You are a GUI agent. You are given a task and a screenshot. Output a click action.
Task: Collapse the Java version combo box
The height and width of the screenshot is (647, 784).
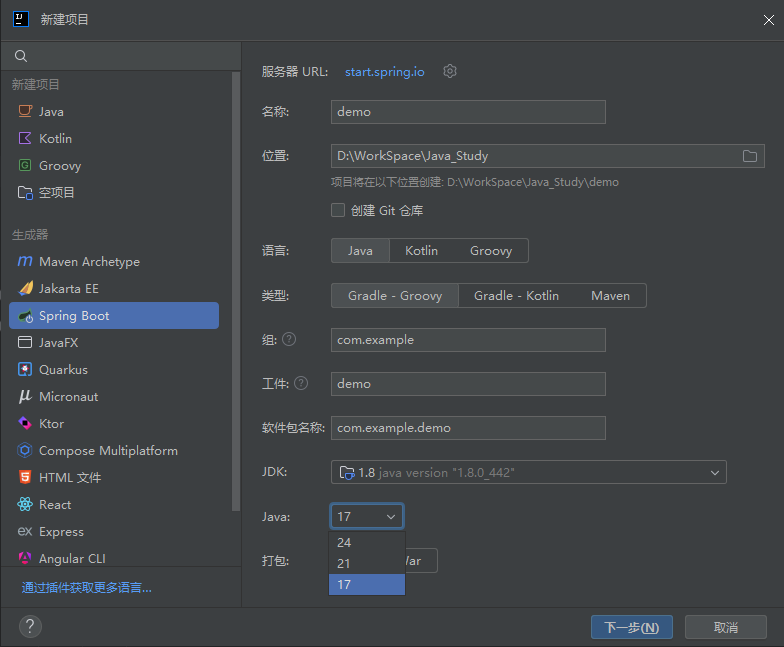367,516
